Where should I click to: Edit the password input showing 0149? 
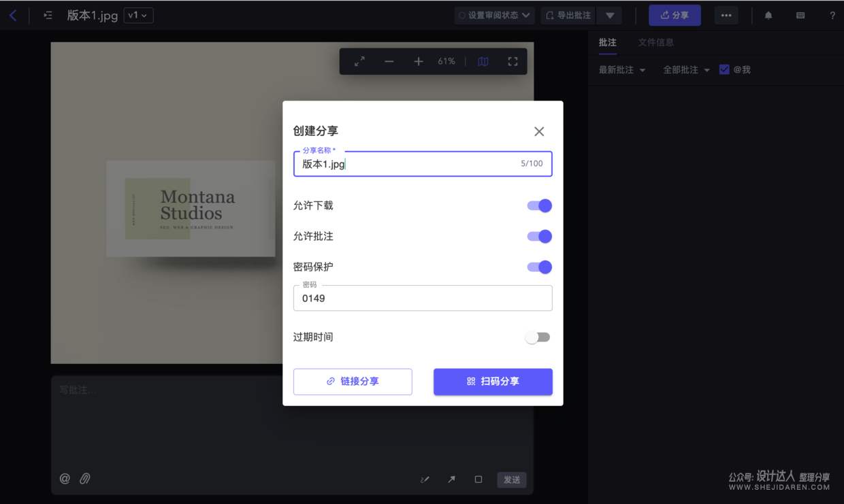[x=422, y=298]
